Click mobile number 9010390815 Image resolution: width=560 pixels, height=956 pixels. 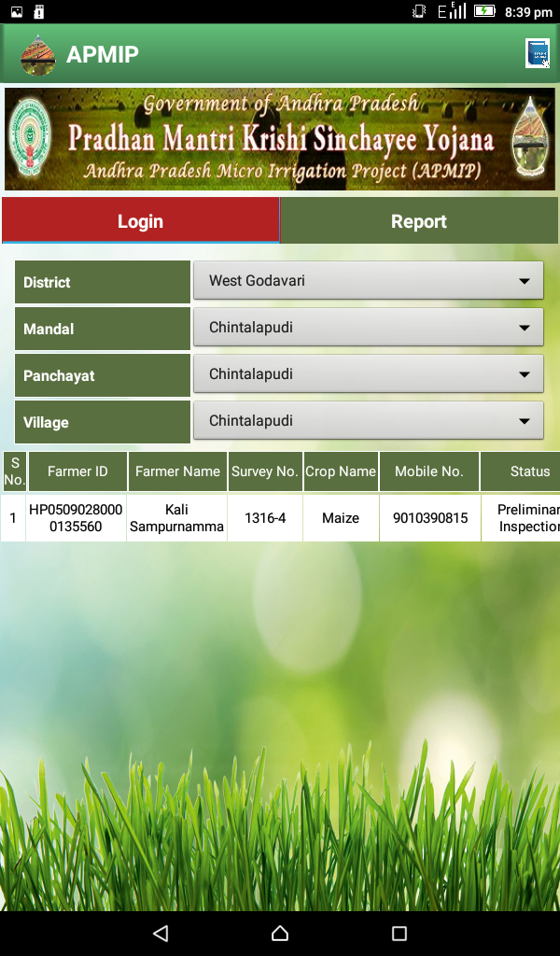430,517
